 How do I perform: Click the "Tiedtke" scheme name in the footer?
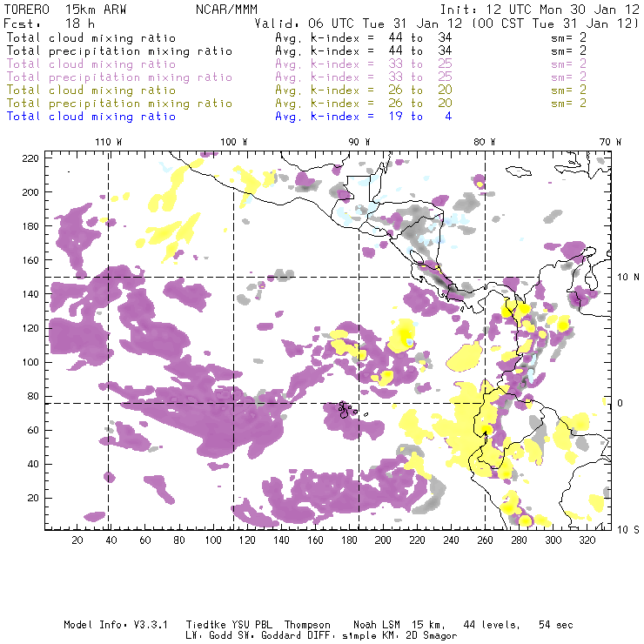coord(205,625)
